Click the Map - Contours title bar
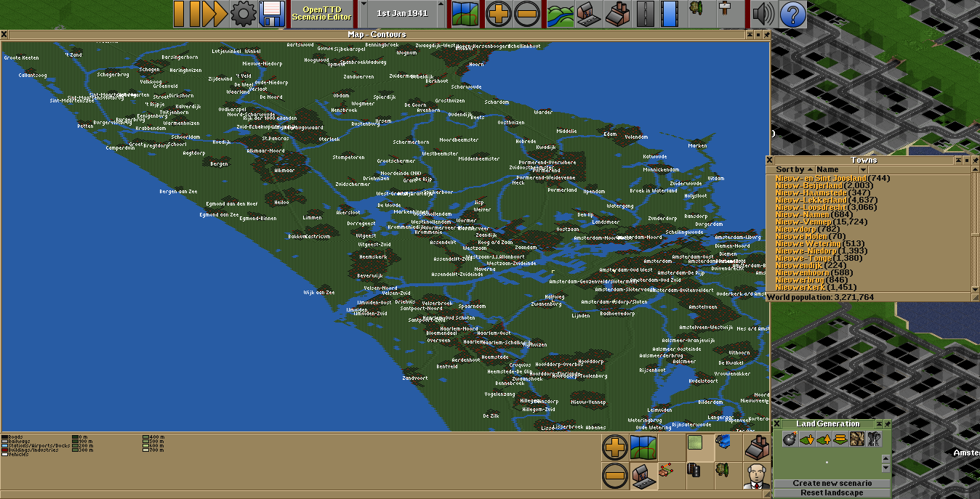Screen dimensions: 980x499 tap(377, 34)
